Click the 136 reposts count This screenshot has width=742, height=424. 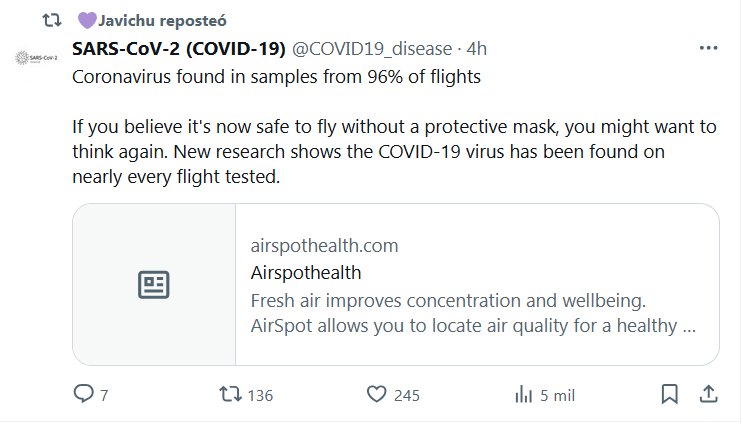(x=260, y=395)
